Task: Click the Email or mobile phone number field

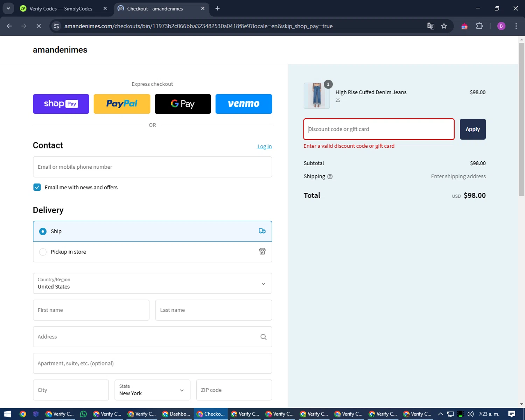Action: pyautogui.click(x=152, y=167)
